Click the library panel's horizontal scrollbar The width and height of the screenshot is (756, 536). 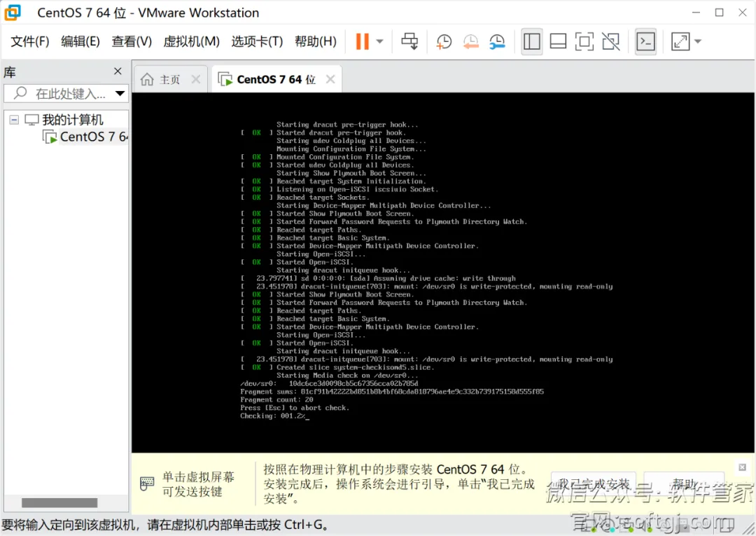coord(59,502)
